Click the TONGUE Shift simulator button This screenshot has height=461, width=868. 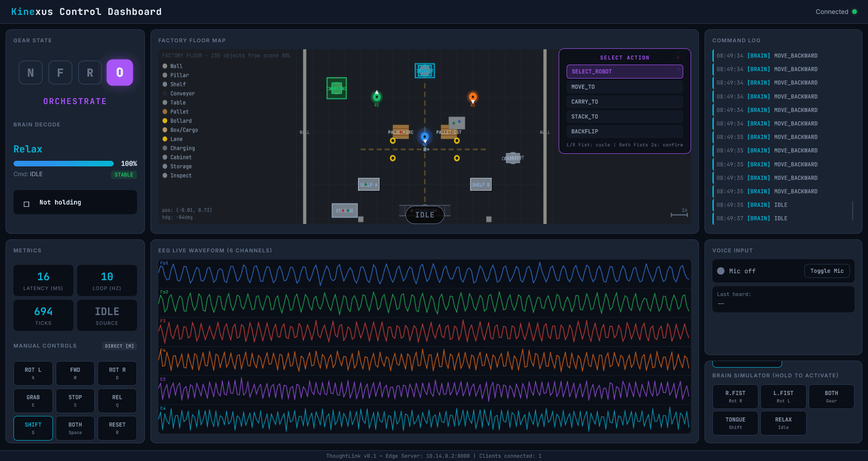[735, 423]
